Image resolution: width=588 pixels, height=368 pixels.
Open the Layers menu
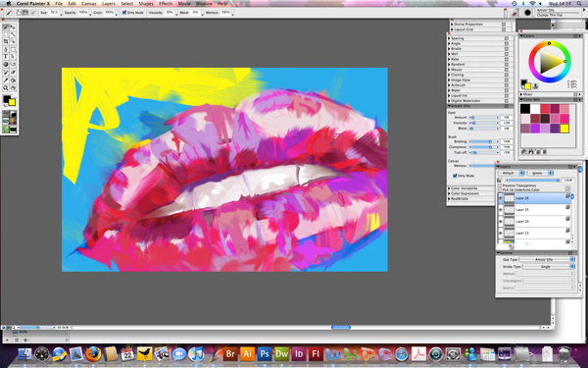pos(109,3)
